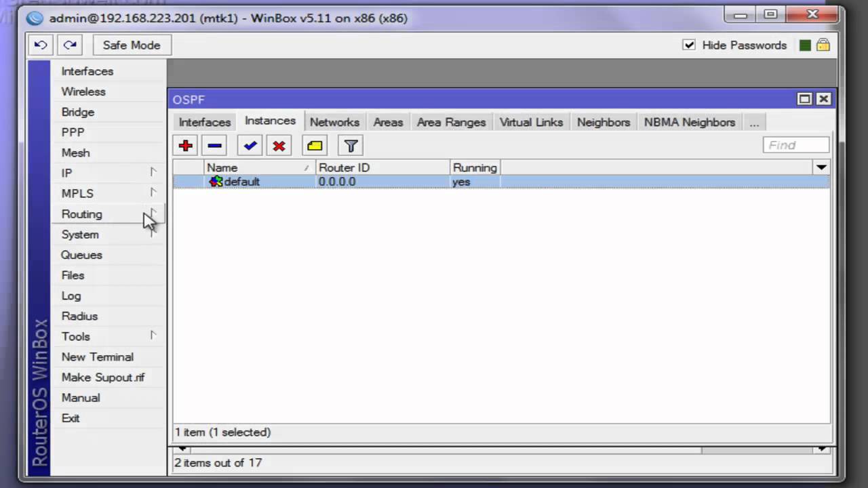Click the Undo arrow button
Viewport: 868px width, 488px height.
(x=41, y=45)
